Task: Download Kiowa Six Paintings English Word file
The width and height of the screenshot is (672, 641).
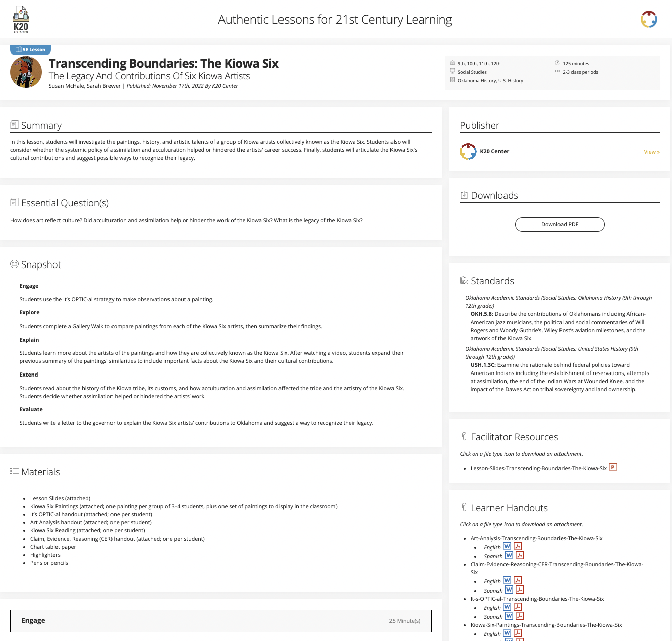Action: (507, 633)
